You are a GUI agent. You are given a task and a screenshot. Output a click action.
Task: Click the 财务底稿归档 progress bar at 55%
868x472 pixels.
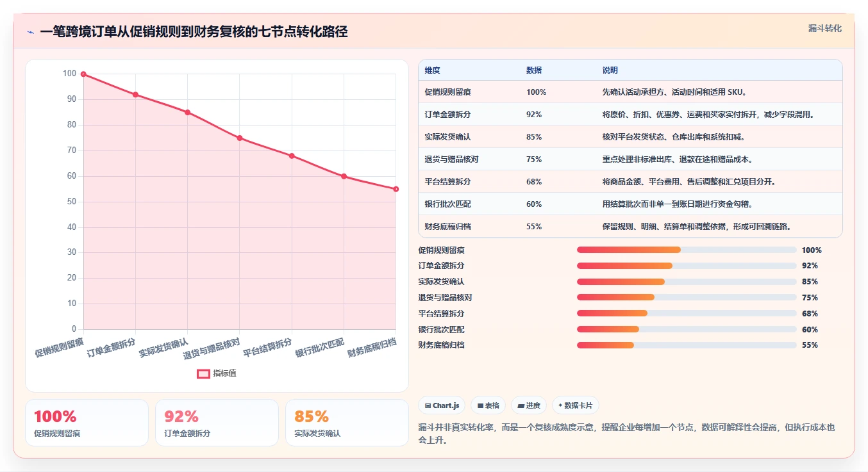click(x=687, y=345)
